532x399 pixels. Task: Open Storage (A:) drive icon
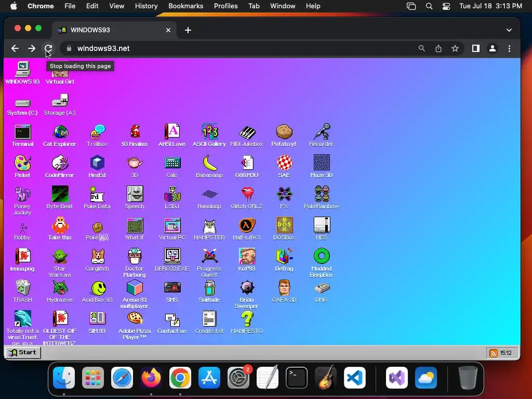(x=60, y=105)
